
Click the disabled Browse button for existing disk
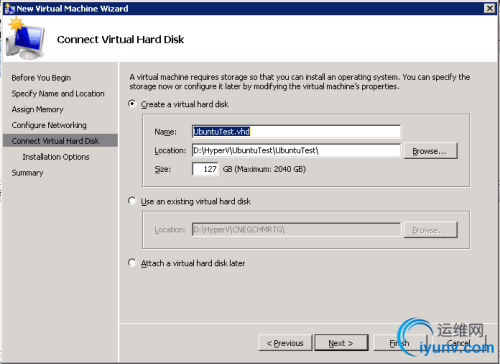430,230
